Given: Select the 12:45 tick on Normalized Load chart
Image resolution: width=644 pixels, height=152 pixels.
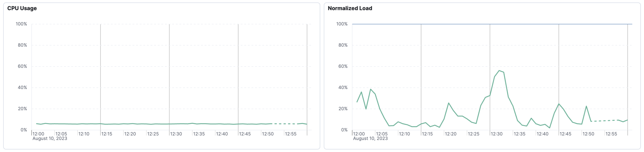Looking at the screenshot, I should click(565, 134).
